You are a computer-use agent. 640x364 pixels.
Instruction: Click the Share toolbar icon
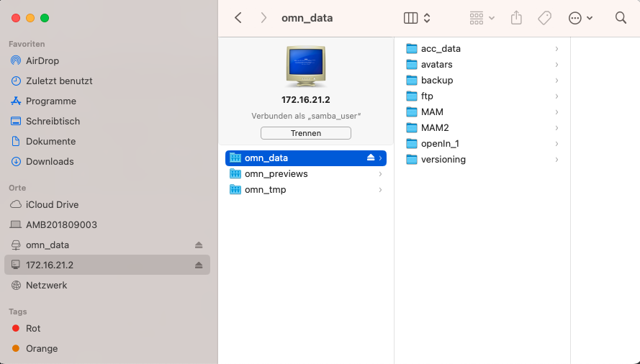coord(516,17)
